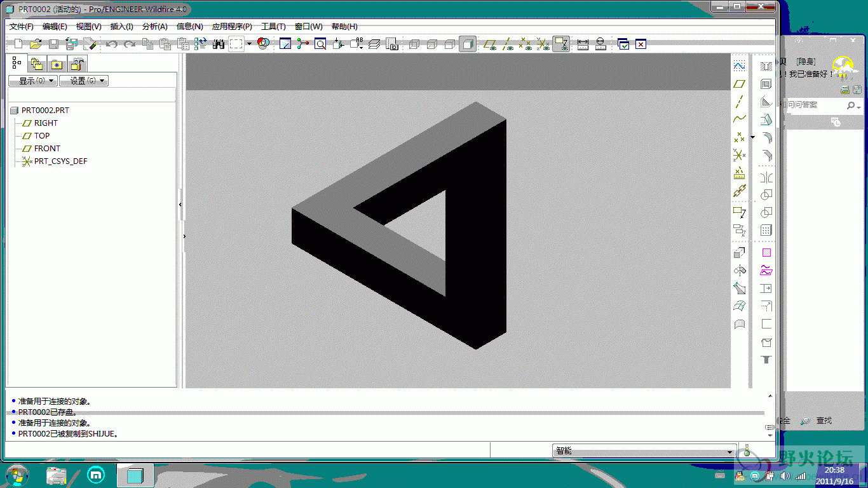The height and width of the screenshot is (488, 868).
Task: Switch to the Model Tree tab
Action: click(17, 63)
